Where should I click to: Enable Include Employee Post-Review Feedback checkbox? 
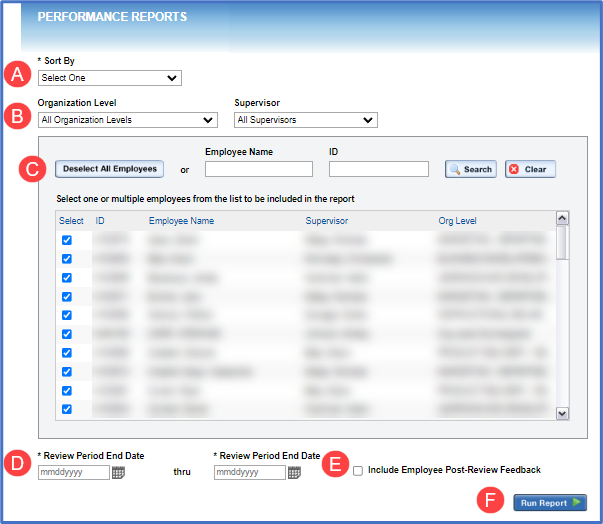pos(358,471)
